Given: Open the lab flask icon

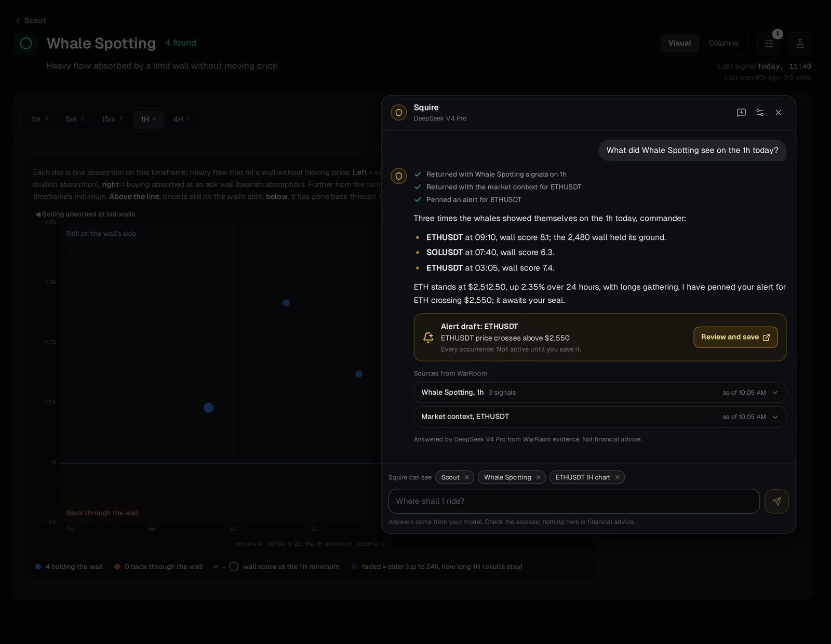Looking at the screenshot, I should coord(800,44).
